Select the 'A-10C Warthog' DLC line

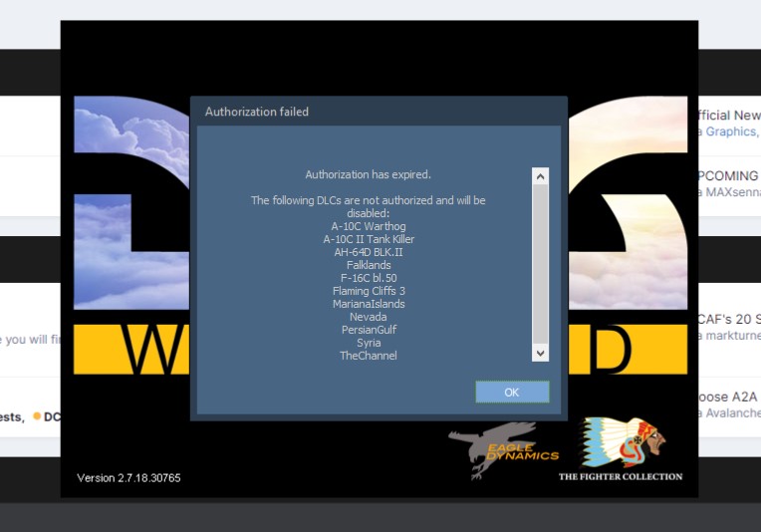(x=369, y=226)
